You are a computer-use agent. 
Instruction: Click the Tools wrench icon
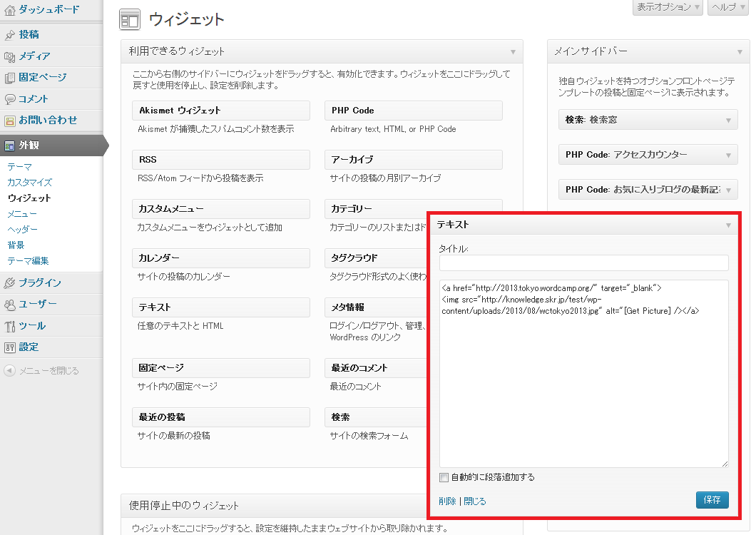[10, 326]
